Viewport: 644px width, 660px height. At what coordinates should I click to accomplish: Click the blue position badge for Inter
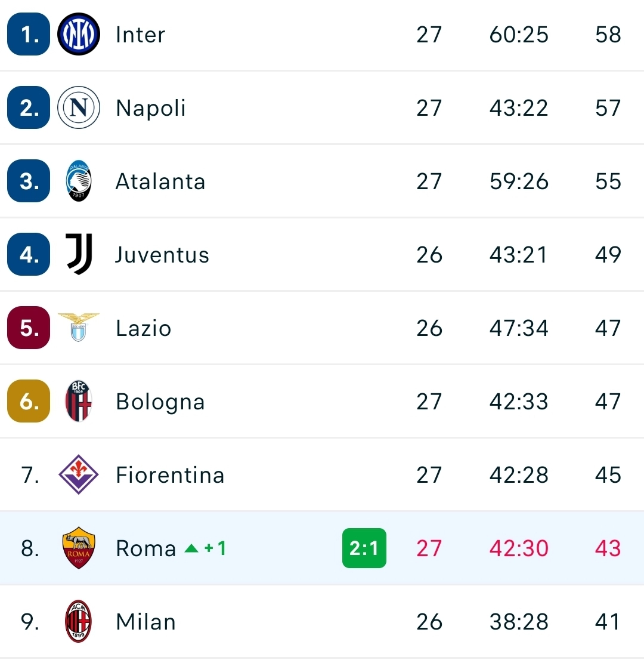pos(28,34)
